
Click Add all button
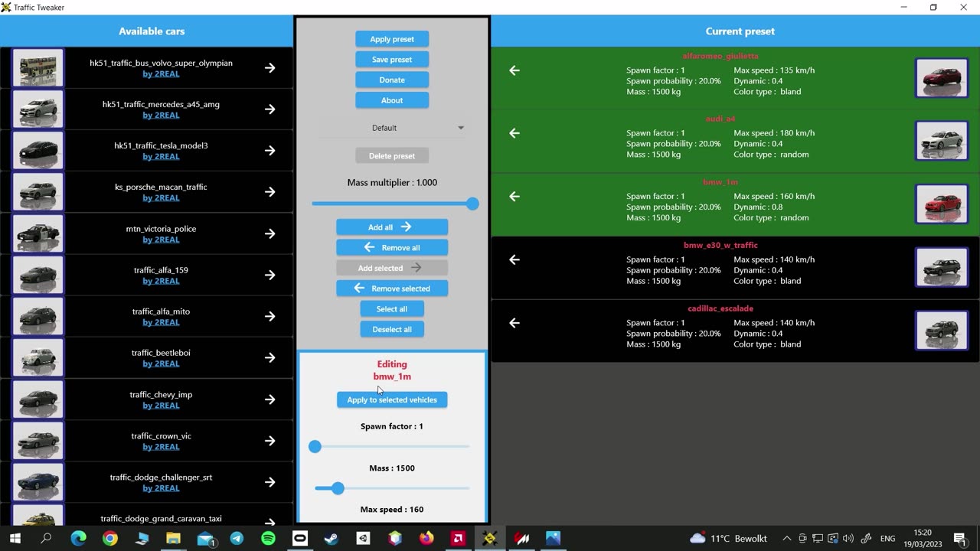392,227
